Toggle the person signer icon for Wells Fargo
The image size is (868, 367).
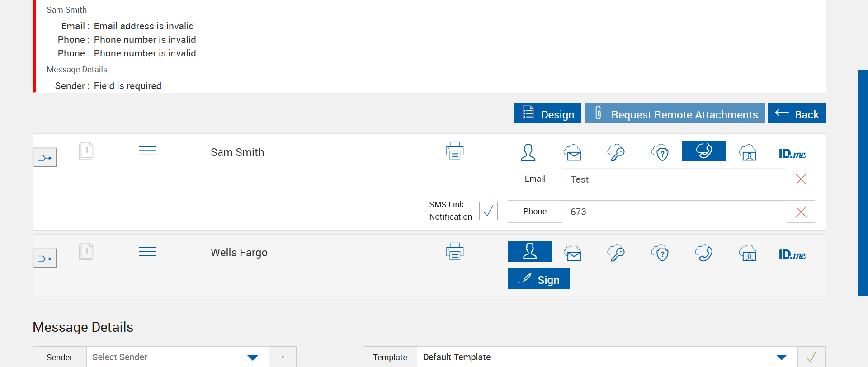529,251
